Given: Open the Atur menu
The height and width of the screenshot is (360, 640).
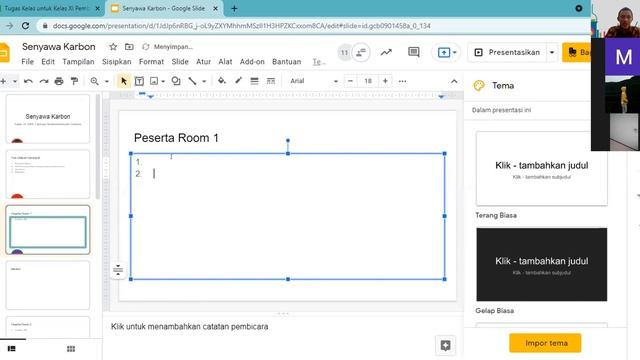Looking at the screenshot, I should click(x=203, y=62).
